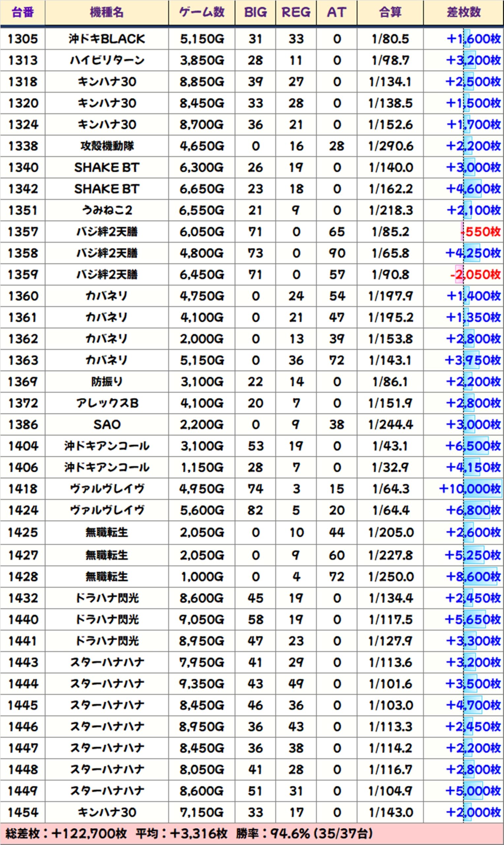The width and height of the screenshot is (504, 845).
Task: Click machine number 1305 cell
Action: pyautogui.click(x=23, y=39)
